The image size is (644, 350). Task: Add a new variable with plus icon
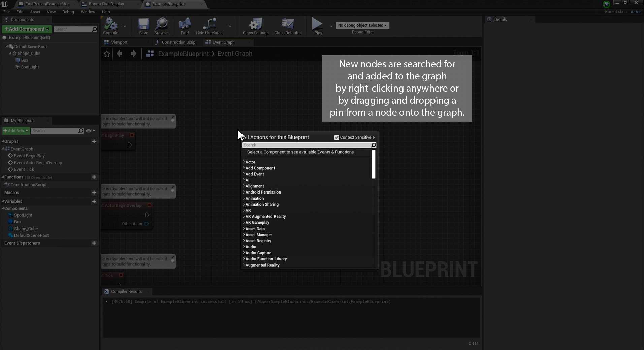[x=94, y=201]
